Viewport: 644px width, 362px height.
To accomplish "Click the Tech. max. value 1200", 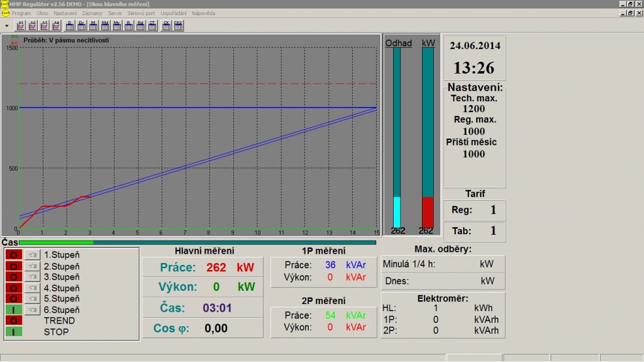I will pos(474,109).
